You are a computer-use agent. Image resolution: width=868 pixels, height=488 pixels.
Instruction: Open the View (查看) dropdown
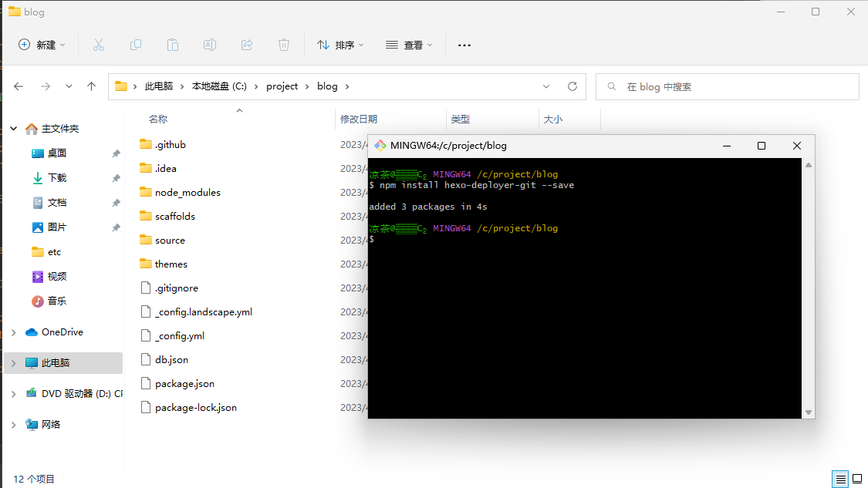tap(409, 45)
